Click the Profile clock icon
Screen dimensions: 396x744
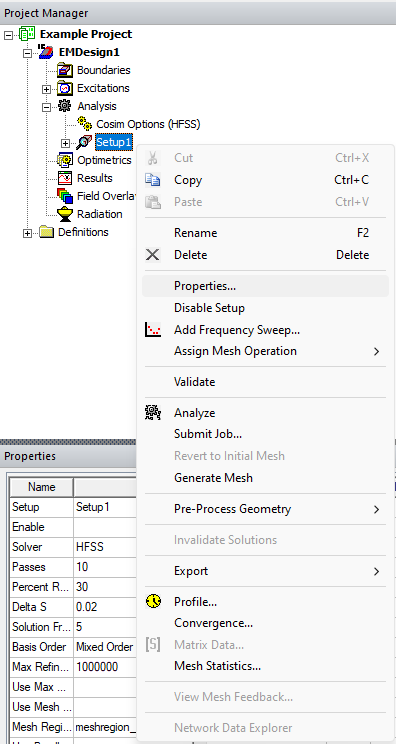153,602
